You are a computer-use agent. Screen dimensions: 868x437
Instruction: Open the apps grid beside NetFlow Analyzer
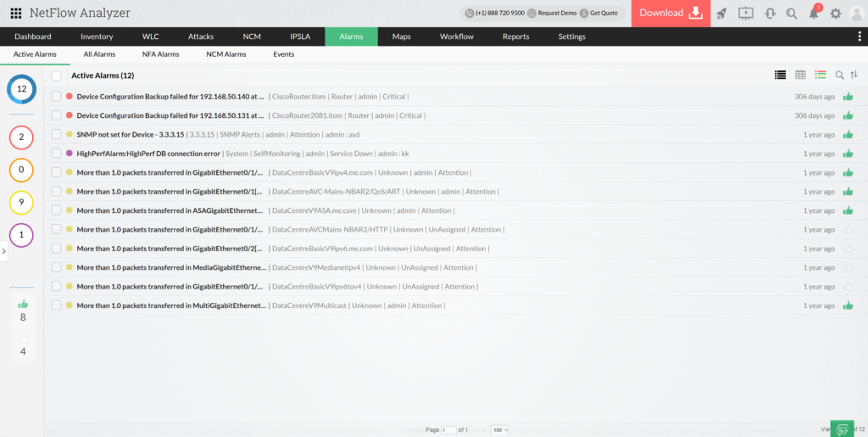15,14
